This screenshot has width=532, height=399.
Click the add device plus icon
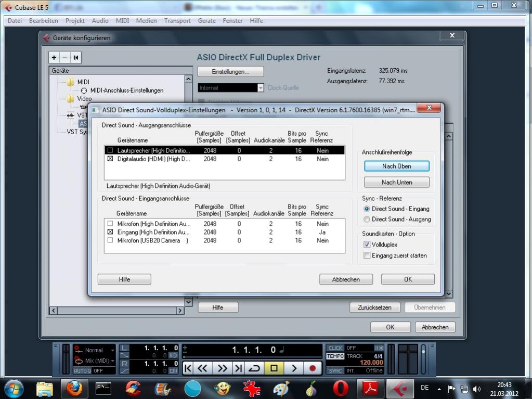pos(54,58)
